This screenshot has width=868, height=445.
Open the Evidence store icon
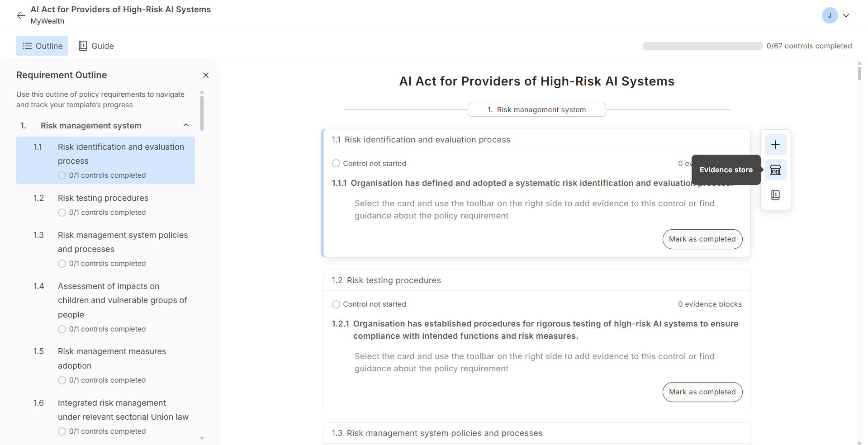775,170
